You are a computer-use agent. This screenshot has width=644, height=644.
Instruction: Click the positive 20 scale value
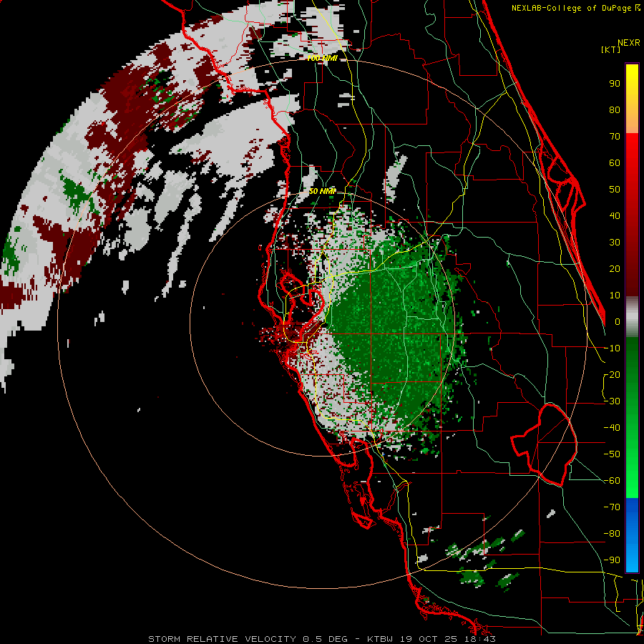(615, 269)
